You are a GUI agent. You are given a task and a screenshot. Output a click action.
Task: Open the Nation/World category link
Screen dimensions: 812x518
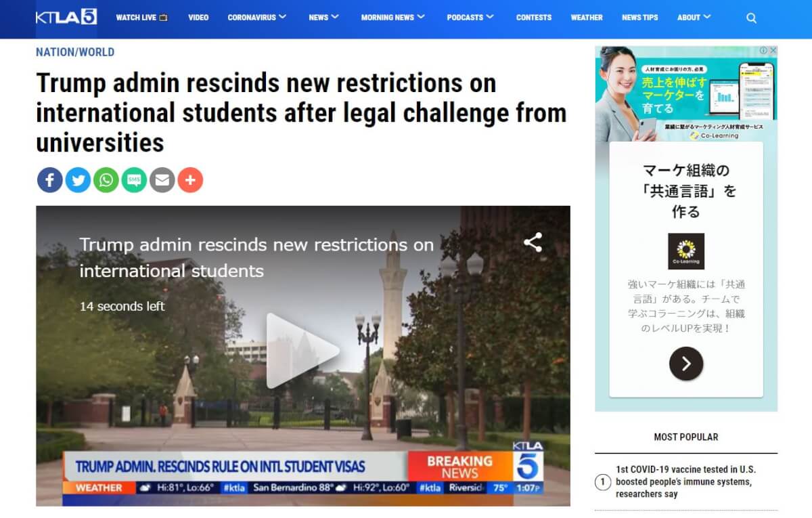coord(75,52)
